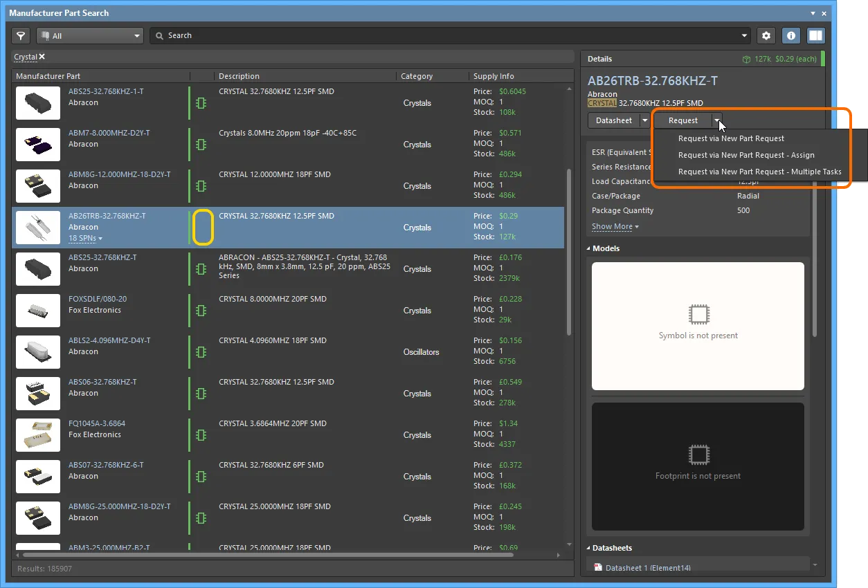Screen dimensions: 868x588
Task: Toggle the Details info pane button
Action: [x=791, y=35]
